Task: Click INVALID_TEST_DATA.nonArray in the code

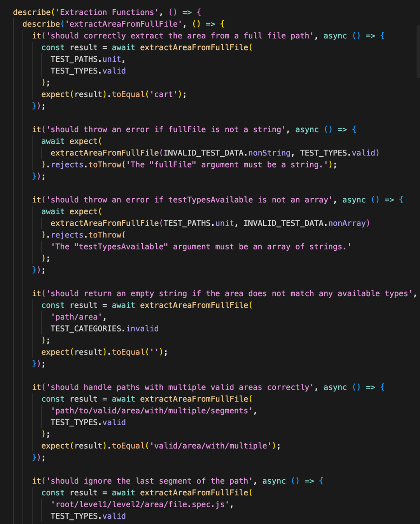Action: (305, 223)
